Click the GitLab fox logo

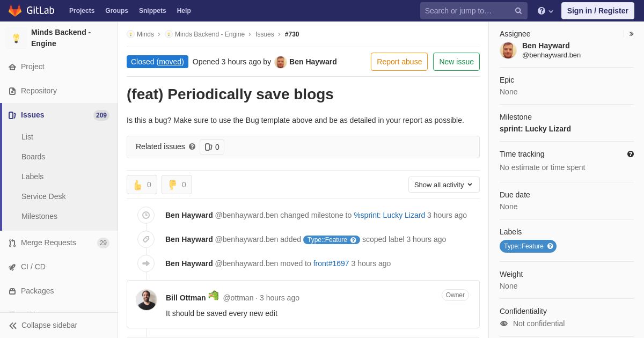(15, 11)
